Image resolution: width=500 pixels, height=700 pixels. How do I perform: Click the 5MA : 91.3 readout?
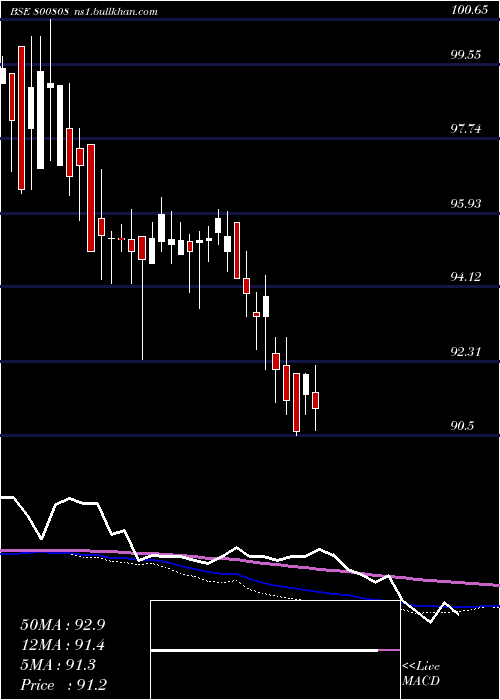[58, 665]
